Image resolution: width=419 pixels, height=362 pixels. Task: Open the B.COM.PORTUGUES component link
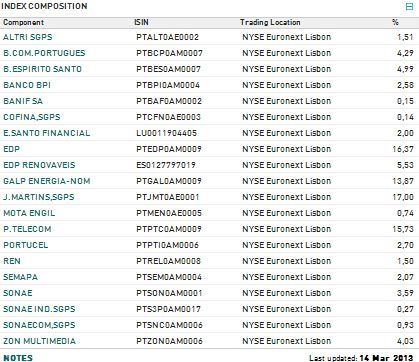tap(44, 53)
